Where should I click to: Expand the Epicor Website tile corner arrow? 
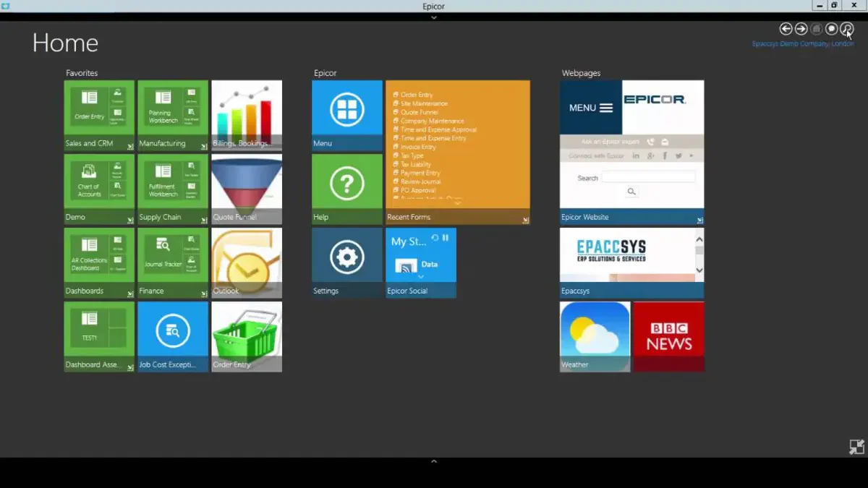700,221
